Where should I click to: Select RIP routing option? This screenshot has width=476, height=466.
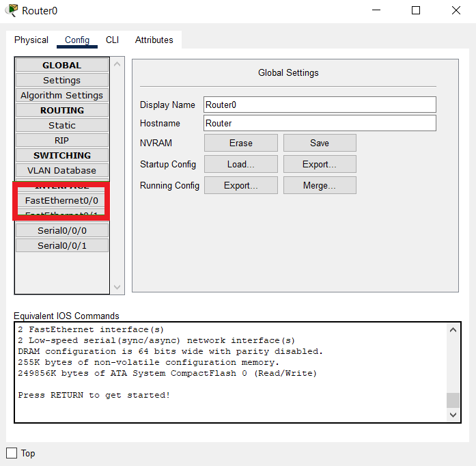pyautogui.click(x=62, y=141)
